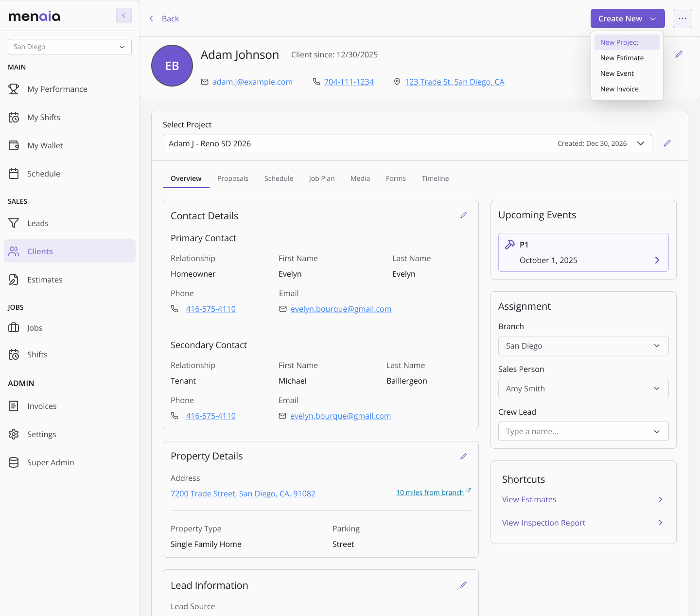Image resolution: width=700 pixels, height=616 pixels.
Task: Click the primary contact phone 416-575-4110
Action: [x=211, y=309]
